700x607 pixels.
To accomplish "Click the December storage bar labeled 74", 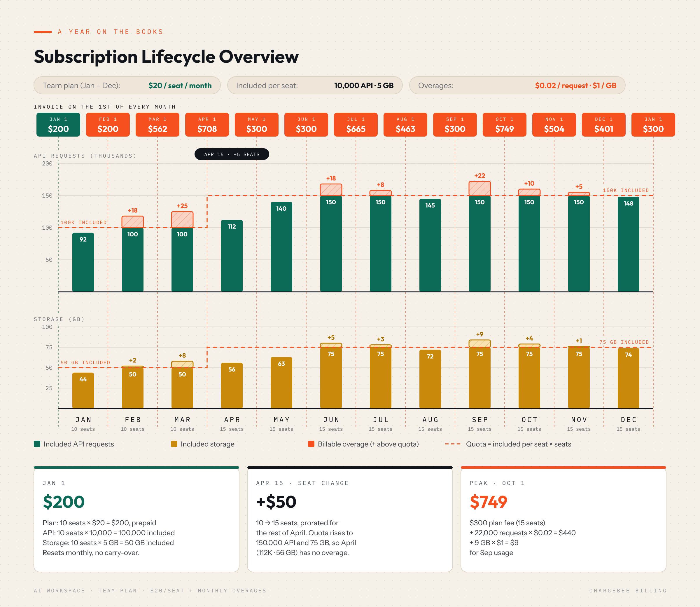I will pyautogui.click(x=629, y=378).
